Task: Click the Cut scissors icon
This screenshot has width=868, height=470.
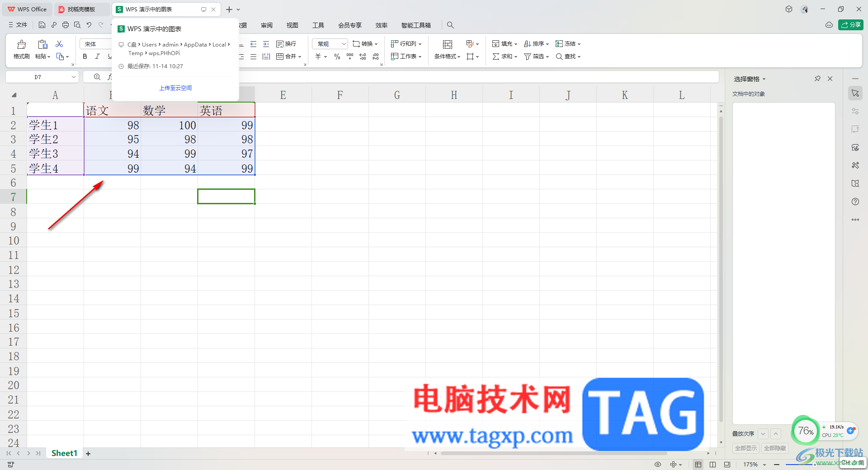Action: click(59, 44)
